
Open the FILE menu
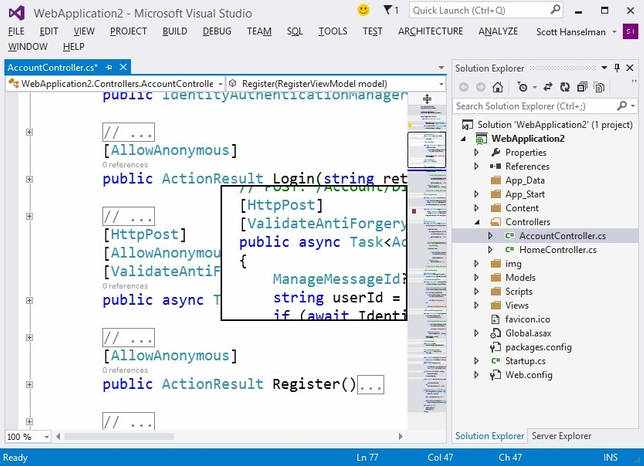pyautogui.click(x=16, y=31)
